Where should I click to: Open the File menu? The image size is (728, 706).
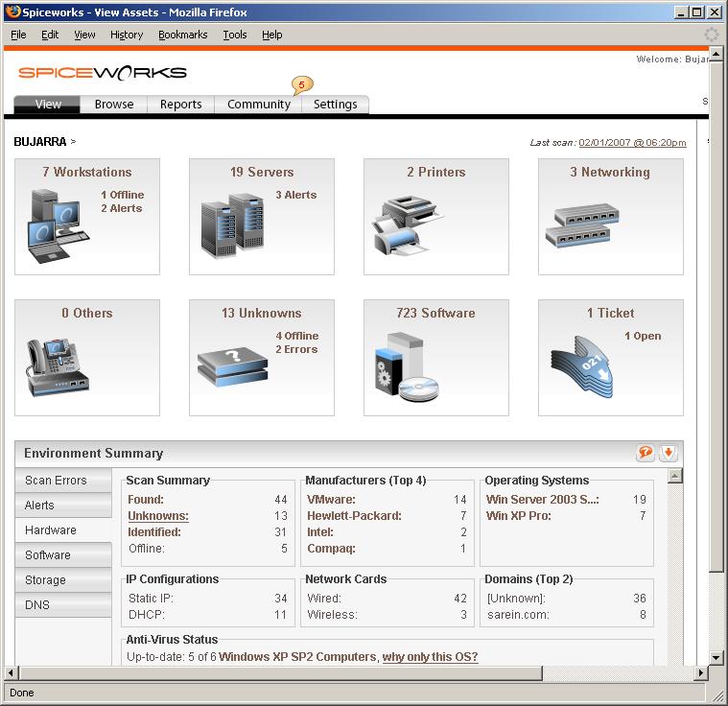coord(18,35)
